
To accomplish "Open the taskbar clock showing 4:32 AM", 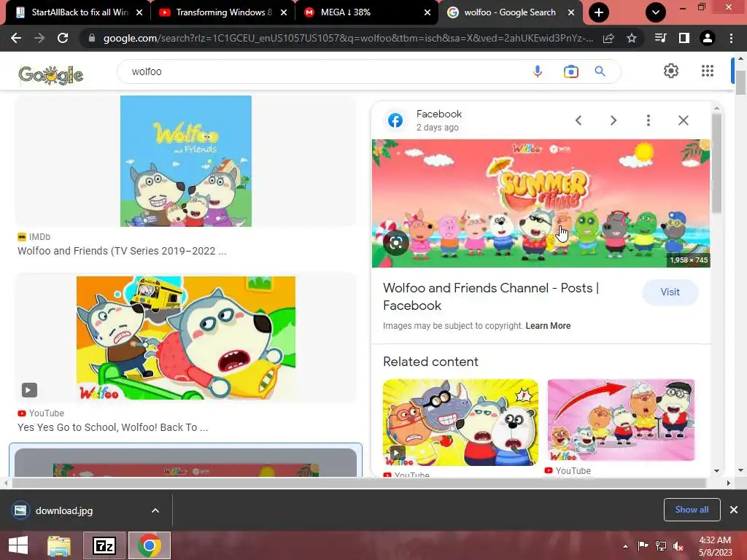I will [715, 546].
